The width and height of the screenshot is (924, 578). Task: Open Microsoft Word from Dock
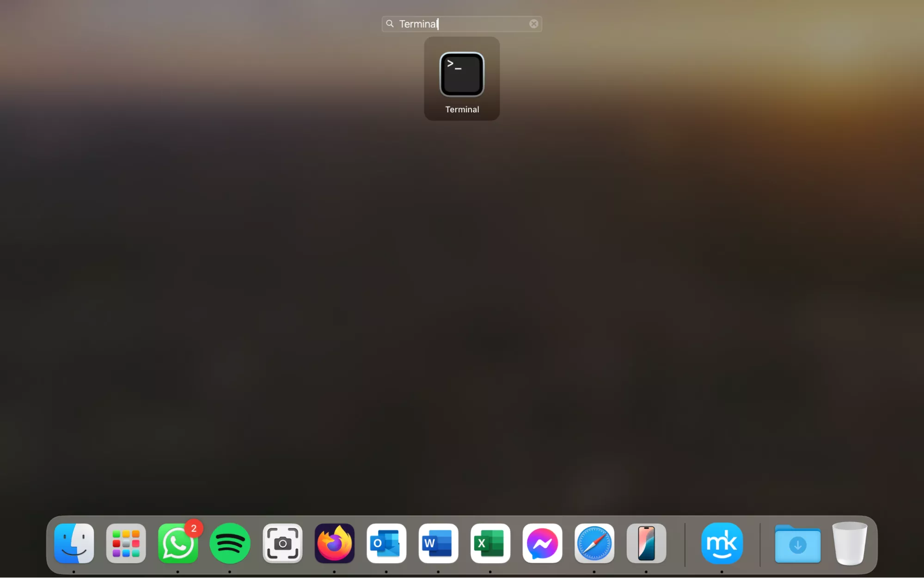coord(438,543)
